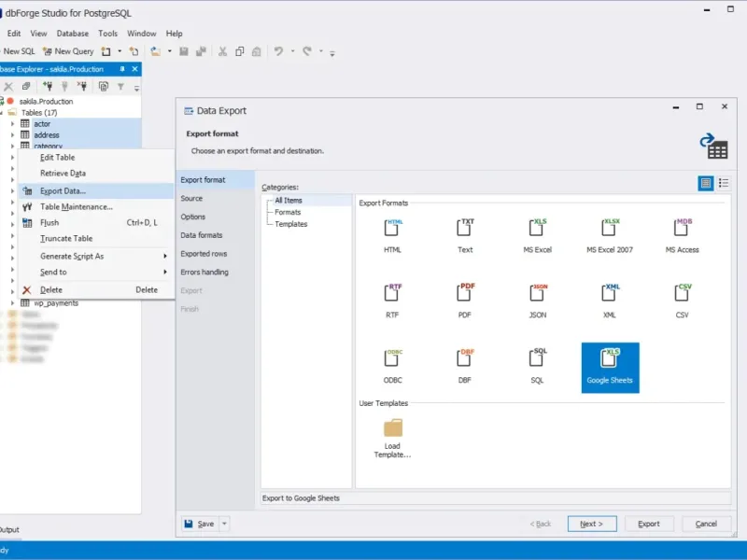Viewport: 747px width, 560px height.
Task: Click the Cancel button
Action: coord(706,524)
